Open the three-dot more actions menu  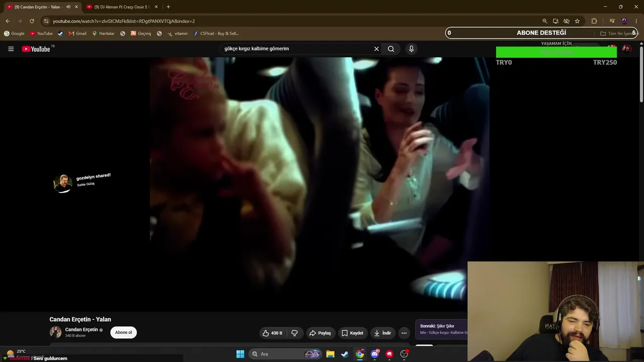(404, 333)
